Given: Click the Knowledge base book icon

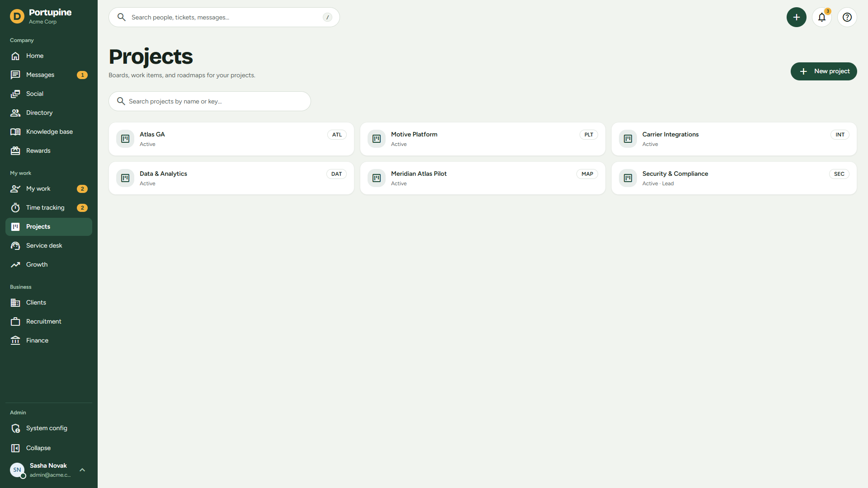Looking at the screenshot, I should [x=15, y=132].
